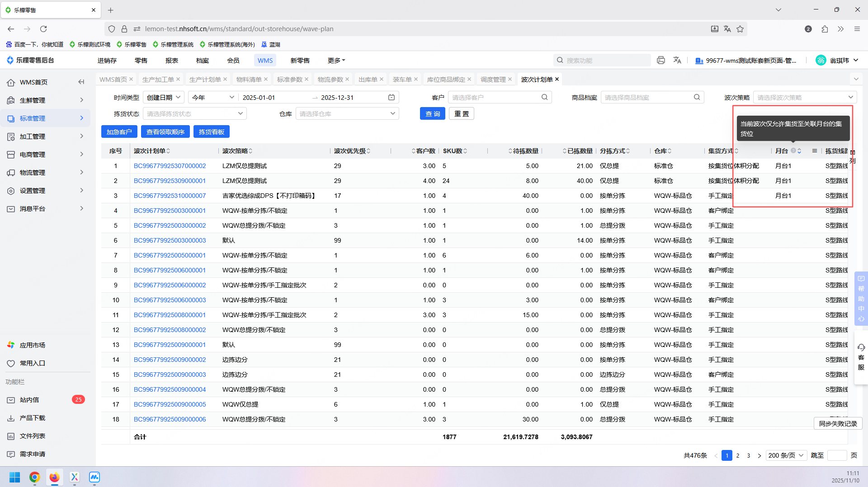Close the 波次计划单 tab
This screenshot has width=868, height=487.
click(x=557, y=80)
